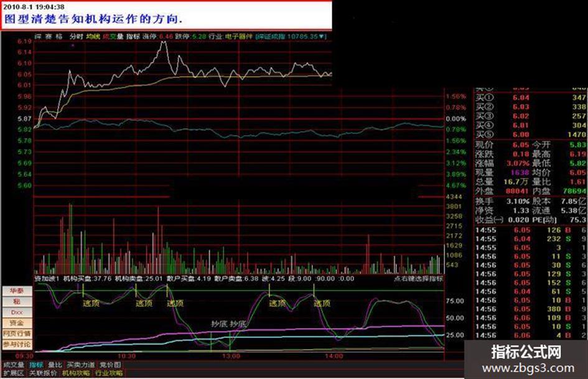588x379 pixels.
Task: Open the 指标 option in chart header
Action: 133,36
